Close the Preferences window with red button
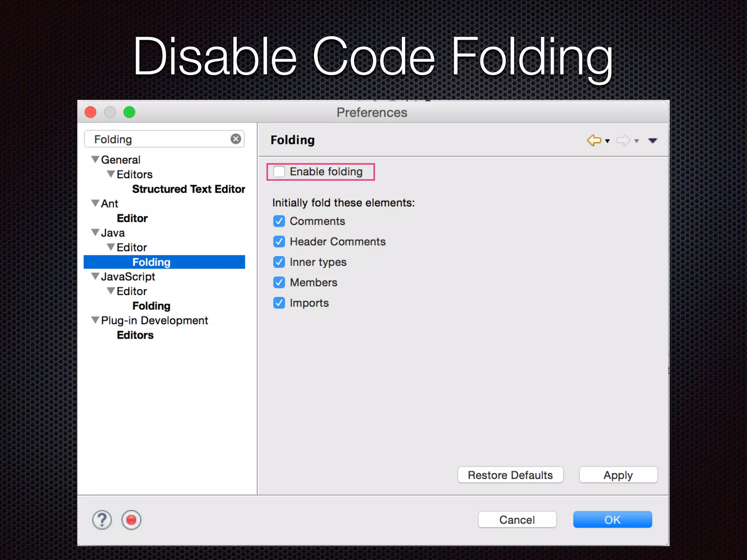Screen dimensions: 747x560 pos(90,112)
